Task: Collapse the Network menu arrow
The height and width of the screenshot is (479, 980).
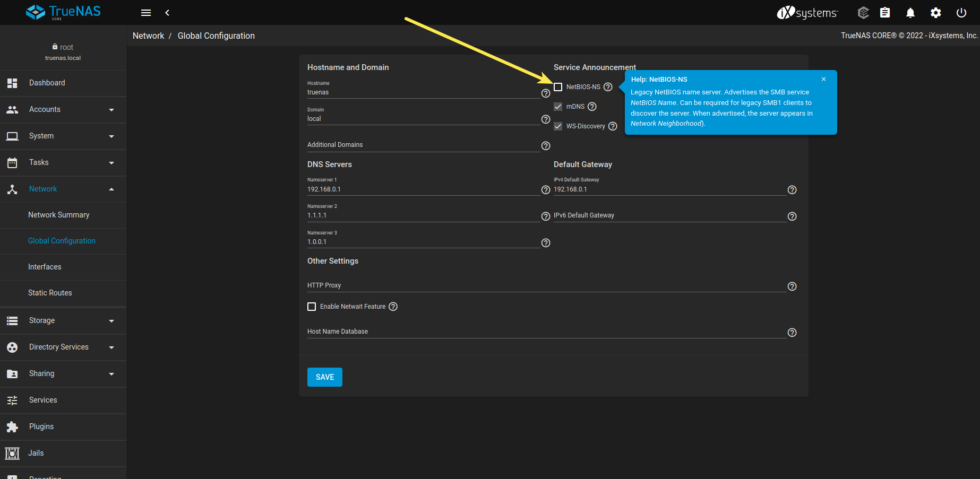Action: click(111, 189)
